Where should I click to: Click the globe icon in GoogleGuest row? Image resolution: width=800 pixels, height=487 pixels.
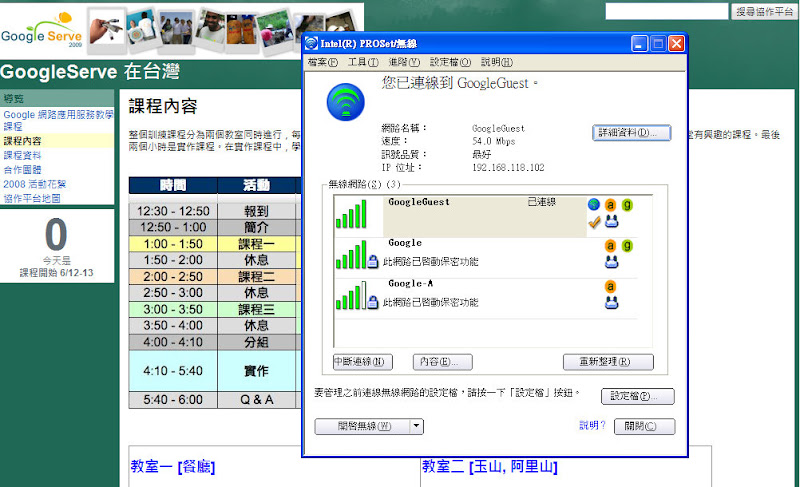[593, 204]
